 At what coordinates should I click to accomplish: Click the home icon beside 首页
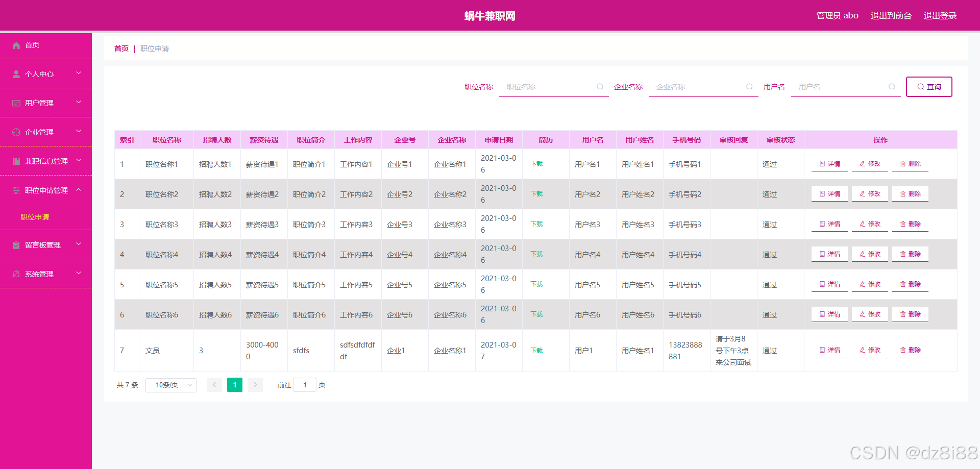[x=16, y=45]
